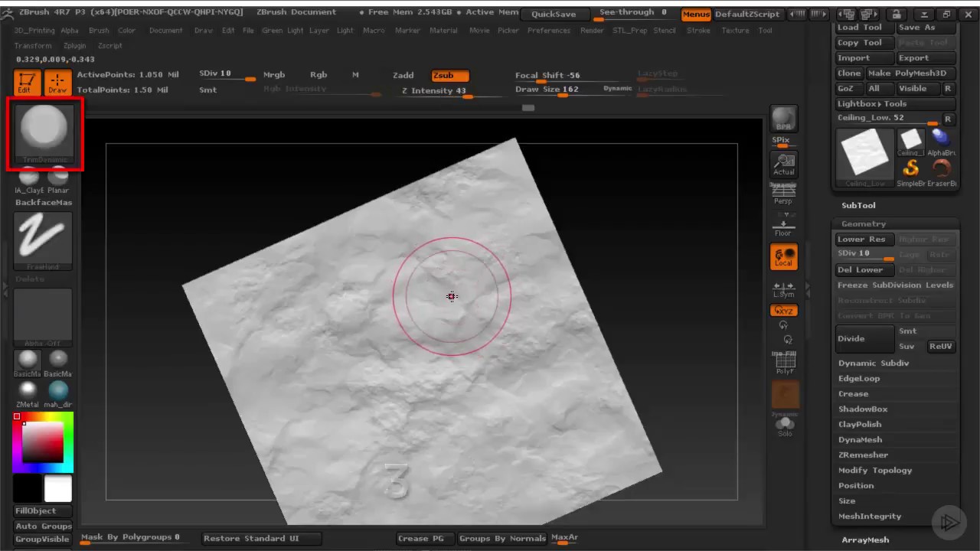
Task: Select the SimpleBrush tool icon
Action: click(911, 172)
